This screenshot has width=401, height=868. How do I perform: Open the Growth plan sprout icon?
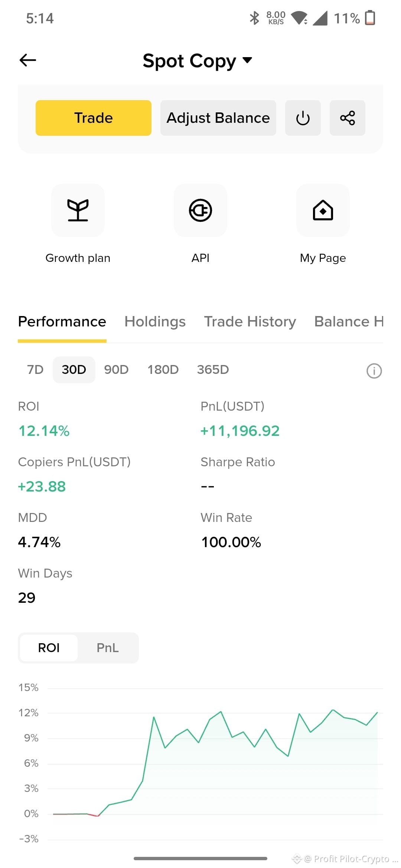[78, 210]
